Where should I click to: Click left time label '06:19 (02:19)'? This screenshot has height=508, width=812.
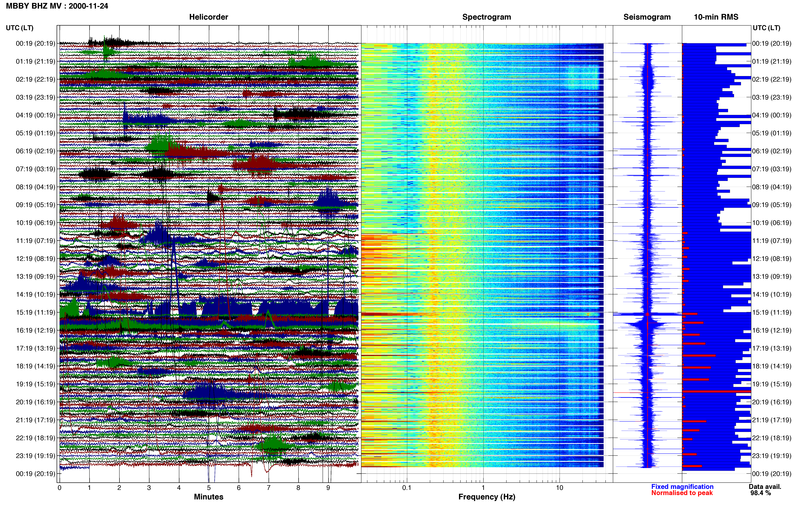tap(36, 151)
